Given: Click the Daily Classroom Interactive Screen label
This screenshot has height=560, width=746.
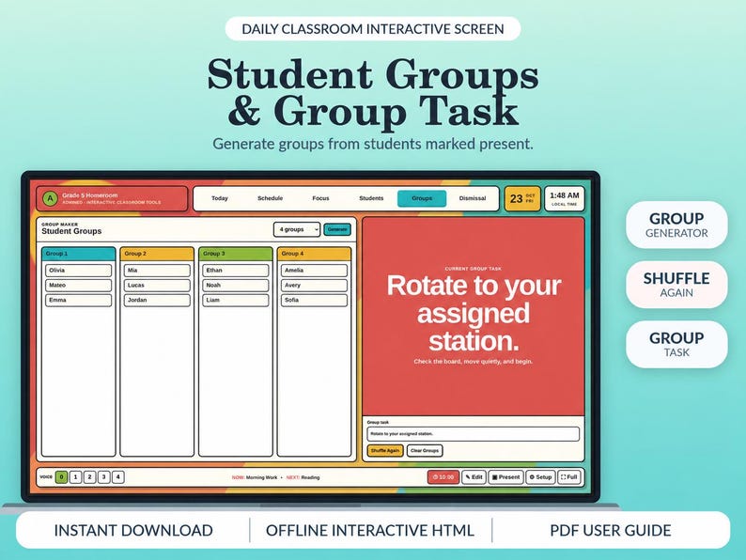Looking at the screenshot, I should pyautogui.click(x=372, y=29).
